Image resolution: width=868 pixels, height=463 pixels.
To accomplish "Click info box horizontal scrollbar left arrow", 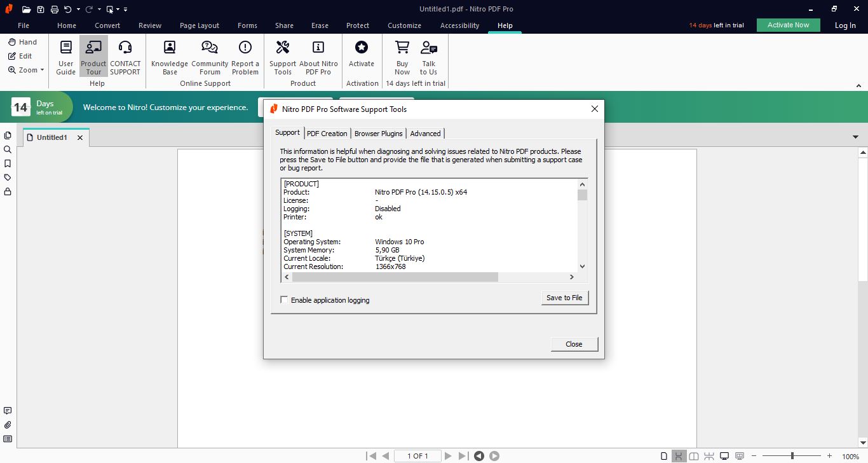I will coord(287,277).
